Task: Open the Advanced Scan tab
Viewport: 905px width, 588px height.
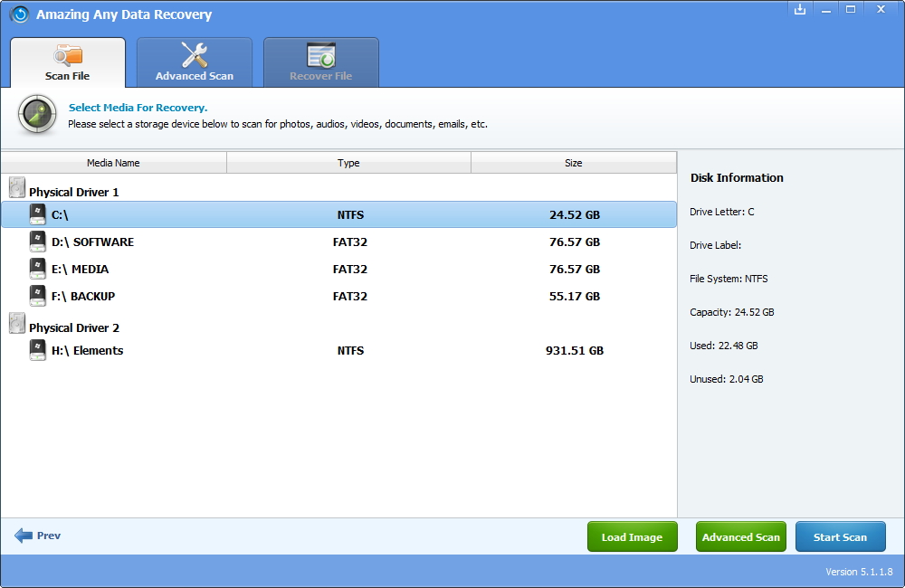Action: pyautogui.click(x=195, y=62)
